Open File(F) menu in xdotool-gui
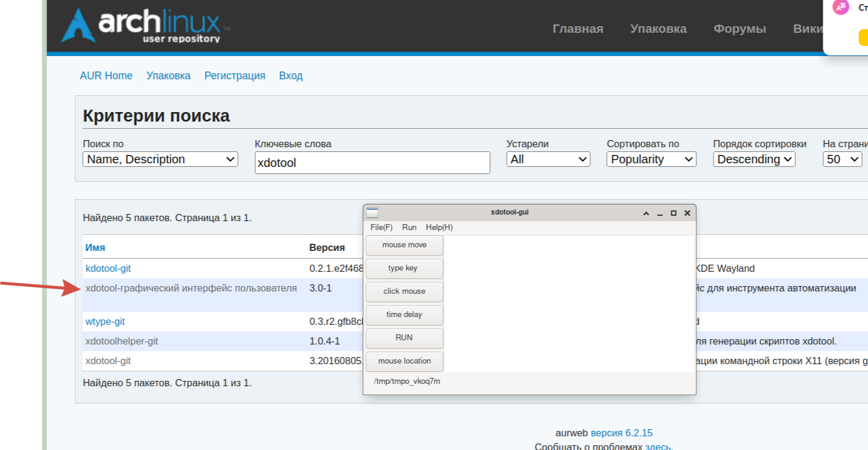The image size is (868, 450). pyautogui.click(x=381, y=228)
